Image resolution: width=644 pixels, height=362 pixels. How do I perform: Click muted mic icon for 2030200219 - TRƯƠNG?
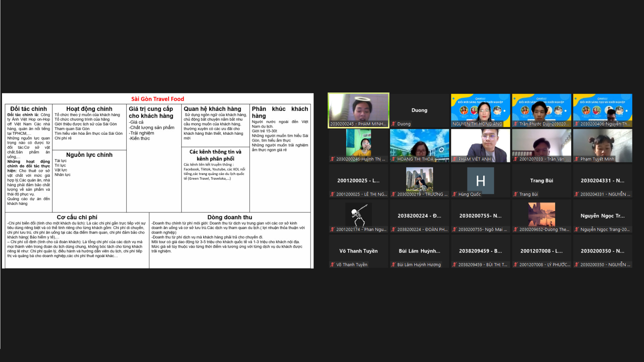[394, 194]
